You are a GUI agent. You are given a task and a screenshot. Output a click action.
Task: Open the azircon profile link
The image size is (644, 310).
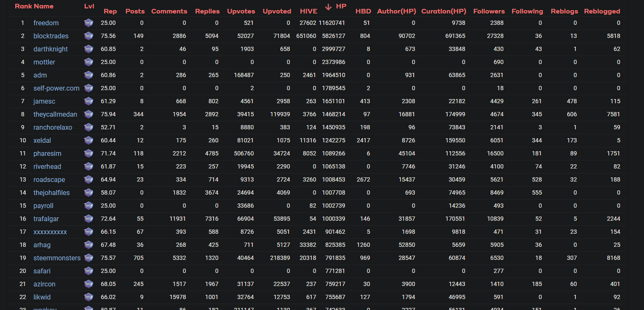coord(44,284)
